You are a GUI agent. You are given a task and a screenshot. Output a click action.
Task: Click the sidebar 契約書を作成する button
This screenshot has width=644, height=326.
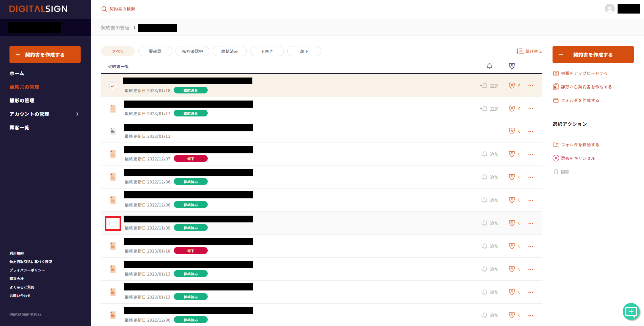pyautogui.click(x=45, y=55)
